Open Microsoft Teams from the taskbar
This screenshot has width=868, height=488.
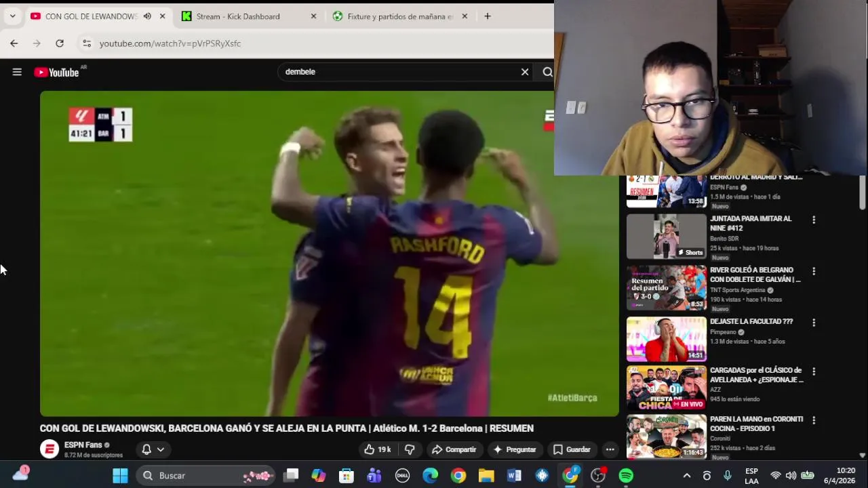click(374, 476)
